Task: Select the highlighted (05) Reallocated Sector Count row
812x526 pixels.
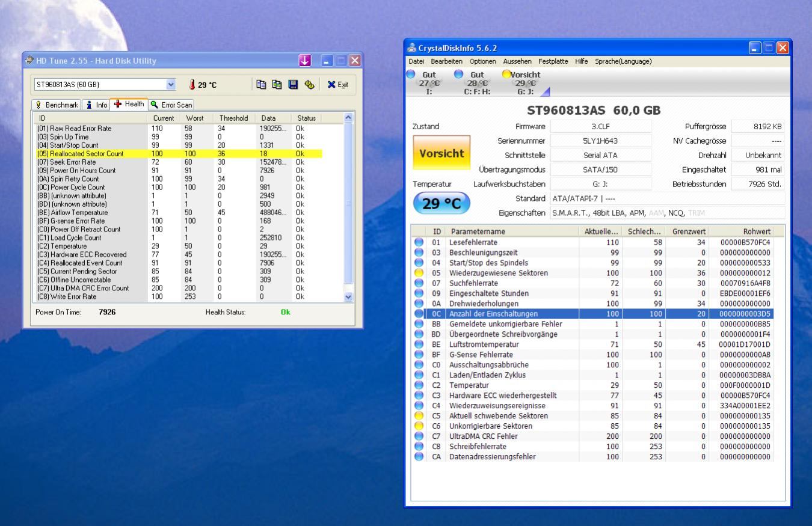Action: coord(179,154)
